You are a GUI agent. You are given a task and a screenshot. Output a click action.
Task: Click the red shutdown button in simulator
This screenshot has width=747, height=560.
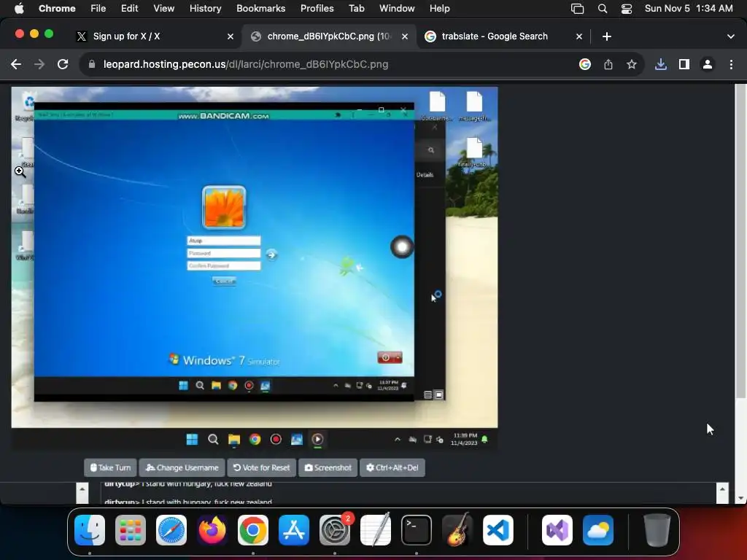(x=390, y=357)
